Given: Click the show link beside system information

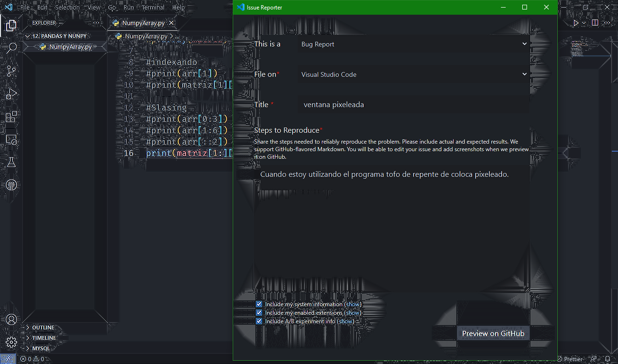Looking at the screenshot, I should coord(353,304).
